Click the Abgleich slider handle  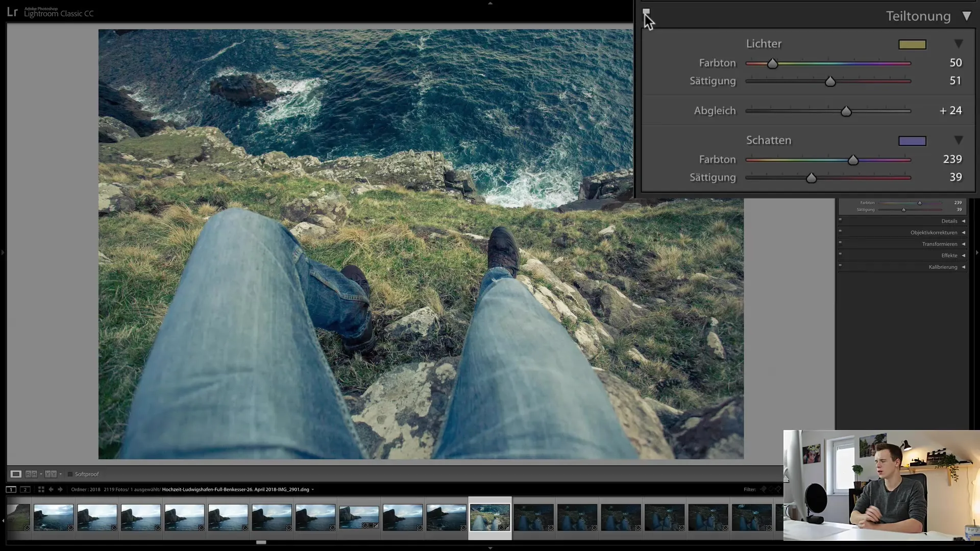point(846,111)
